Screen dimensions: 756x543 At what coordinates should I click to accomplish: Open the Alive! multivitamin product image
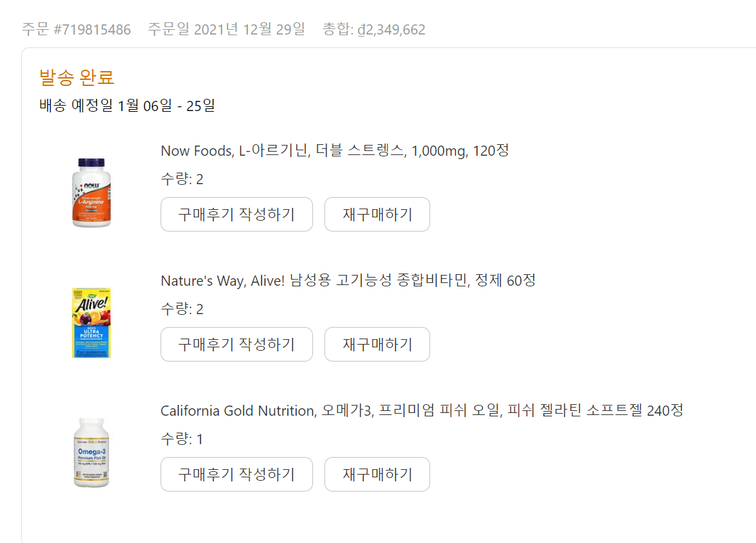[x=91, y=322]
